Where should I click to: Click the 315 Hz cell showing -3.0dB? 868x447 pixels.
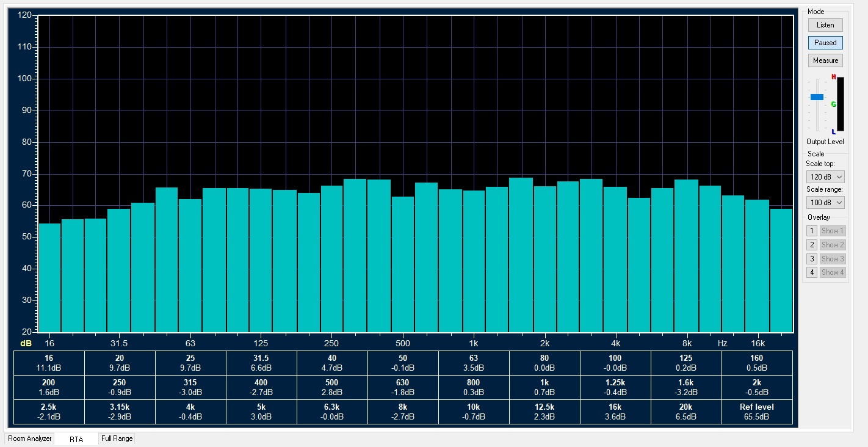click(x=190, y=388)
